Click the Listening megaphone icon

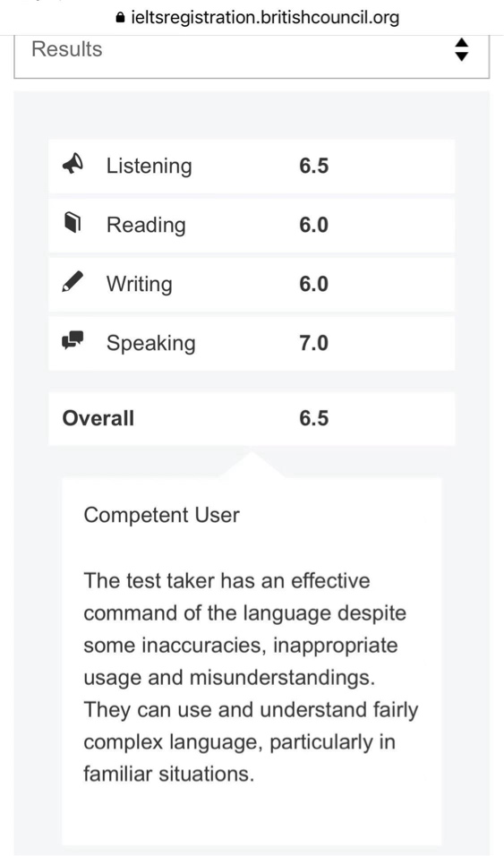tap(73, 165)
